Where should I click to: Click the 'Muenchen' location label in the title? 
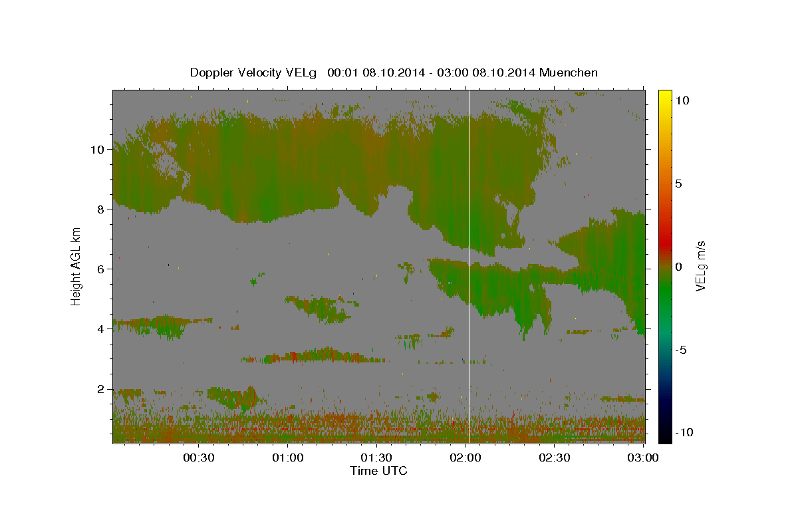pyautogui.click(x=569, y=72)
